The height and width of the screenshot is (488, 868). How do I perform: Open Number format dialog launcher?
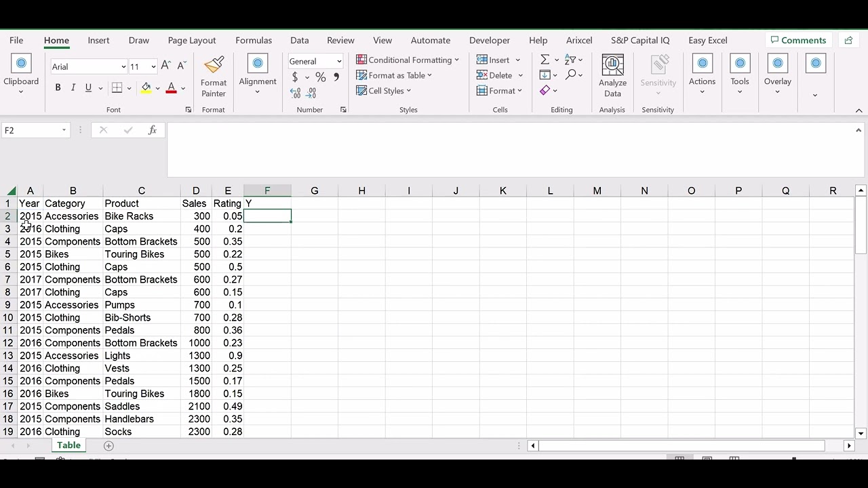pyautogui.click(x=343, y=110)
